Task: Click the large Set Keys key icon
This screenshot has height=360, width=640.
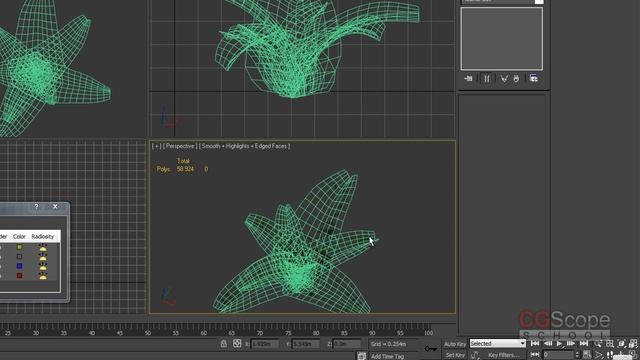Action: click(x=430, y=349)
